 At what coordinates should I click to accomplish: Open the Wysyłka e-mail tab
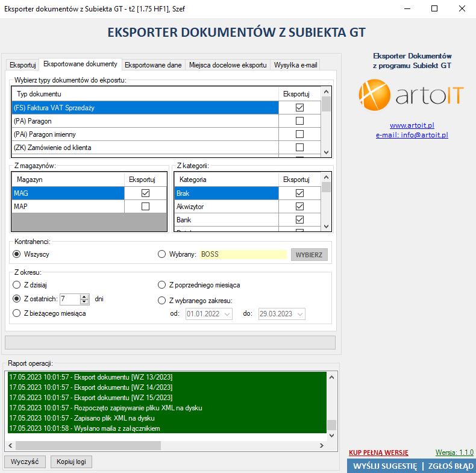pos(295,65)
